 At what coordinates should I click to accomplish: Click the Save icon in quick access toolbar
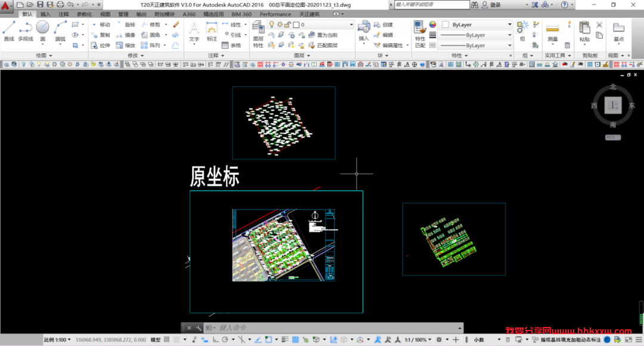coord(40,5)
